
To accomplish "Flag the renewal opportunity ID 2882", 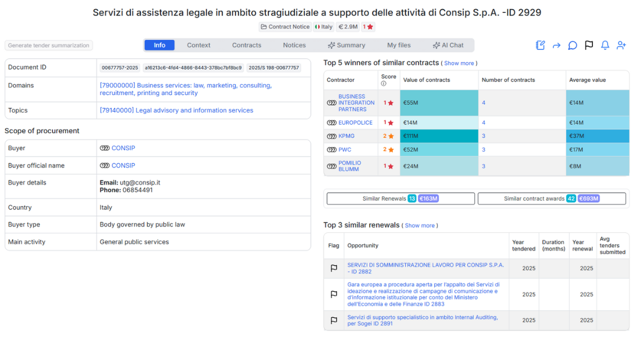I will coord(334,268).
